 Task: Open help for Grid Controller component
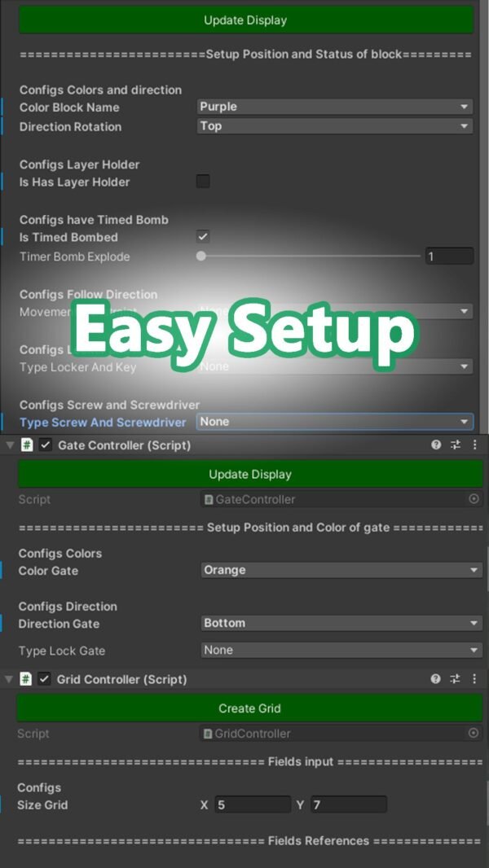[436, 679]
